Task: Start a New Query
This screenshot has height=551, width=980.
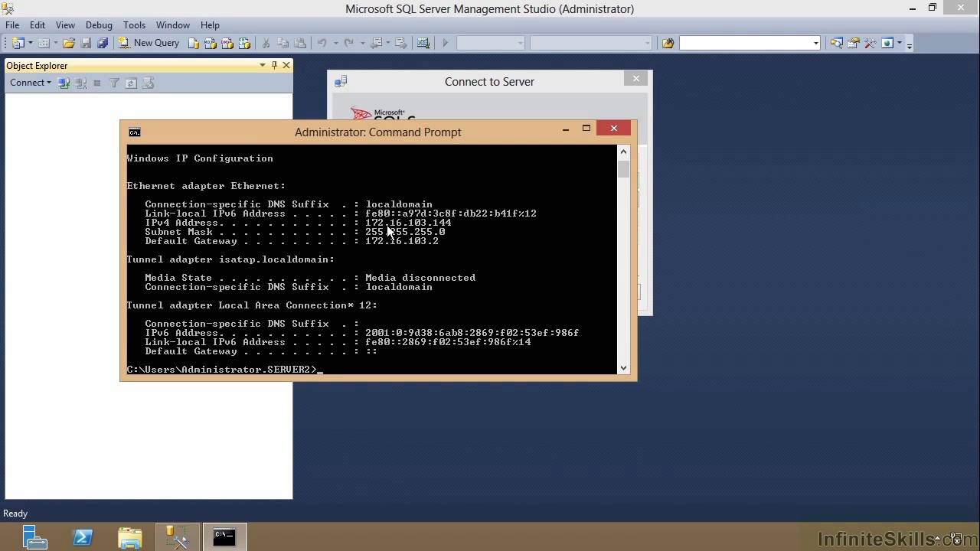Action: pyautogui.click(x=149, y=44)
